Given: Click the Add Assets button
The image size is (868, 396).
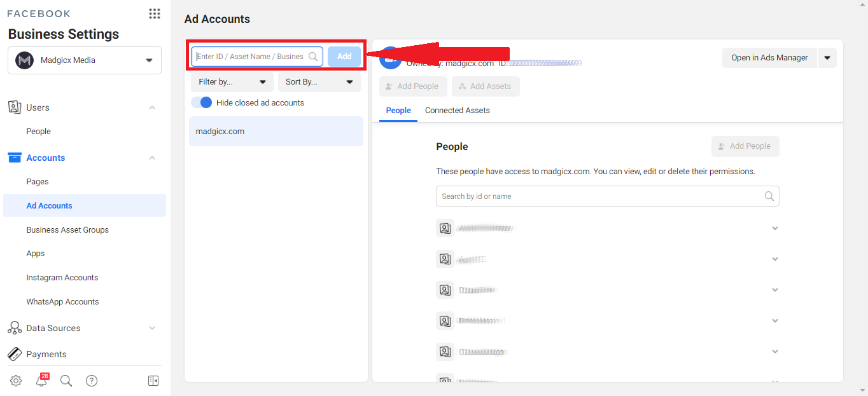Looking at the screenshot, I should [x=486, y=86].
